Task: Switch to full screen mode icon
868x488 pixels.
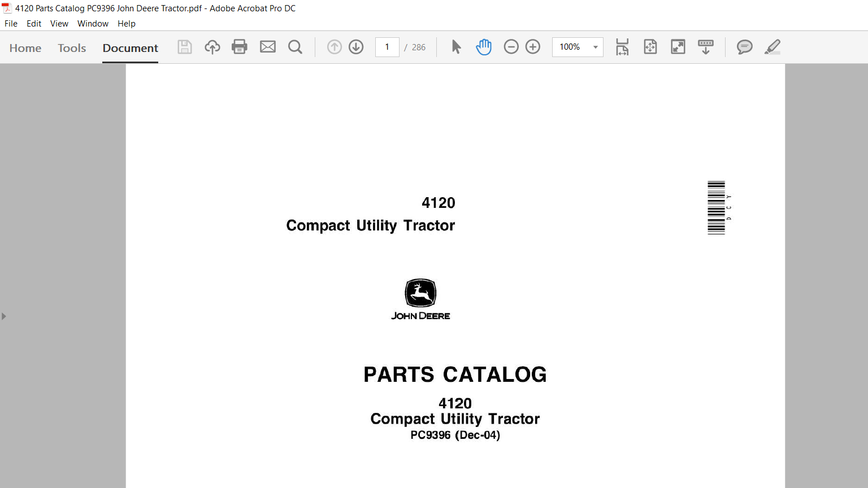Action: (678, 47)
